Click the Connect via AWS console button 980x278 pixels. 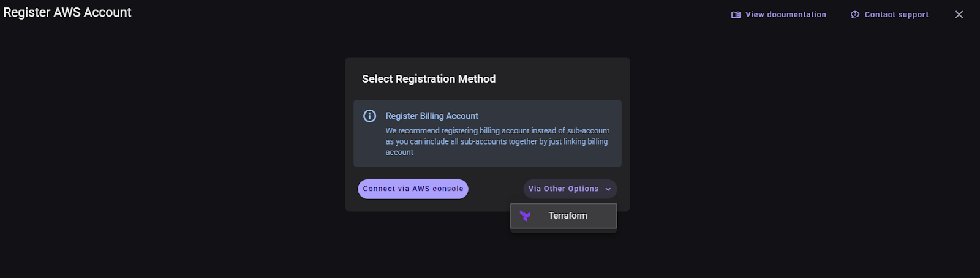pos(413,189)
